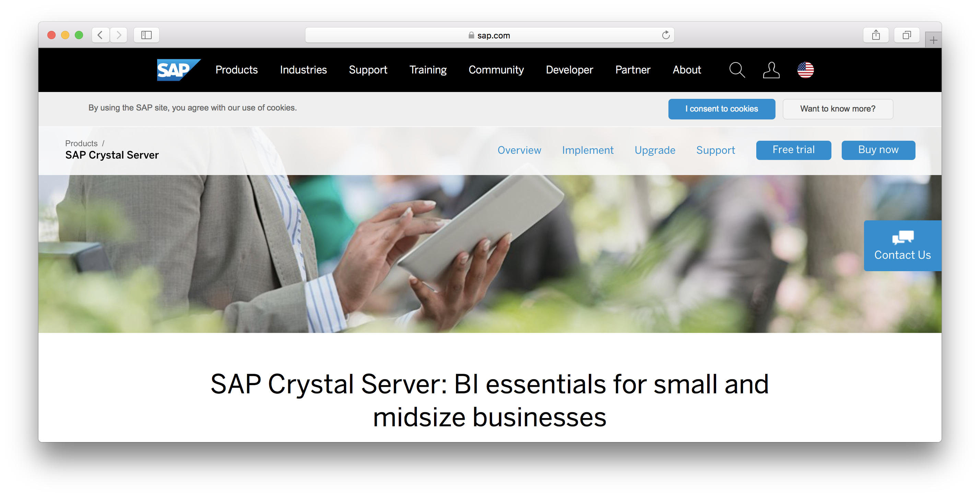Click the 'Want to know more?' link

(837, 108)
